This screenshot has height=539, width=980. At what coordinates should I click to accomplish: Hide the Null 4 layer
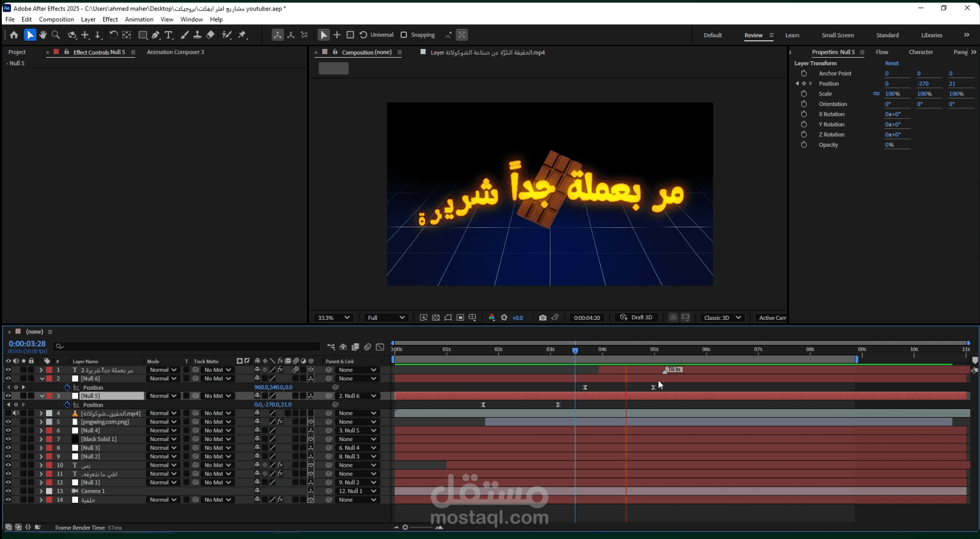[8, 431]
